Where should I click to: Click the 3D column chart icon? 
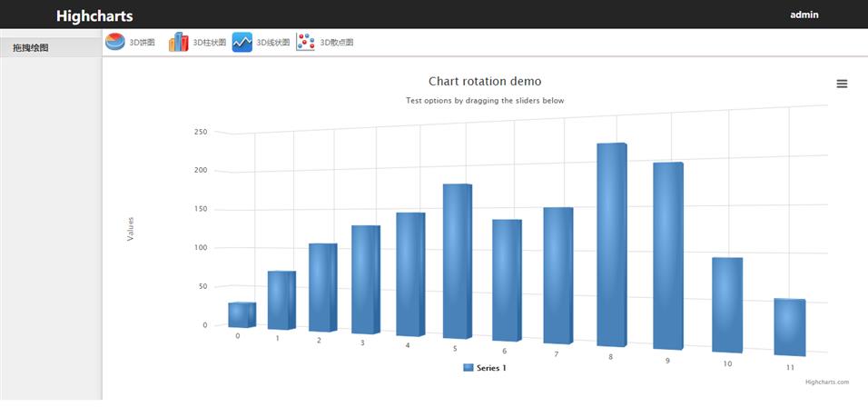(178, 42)
